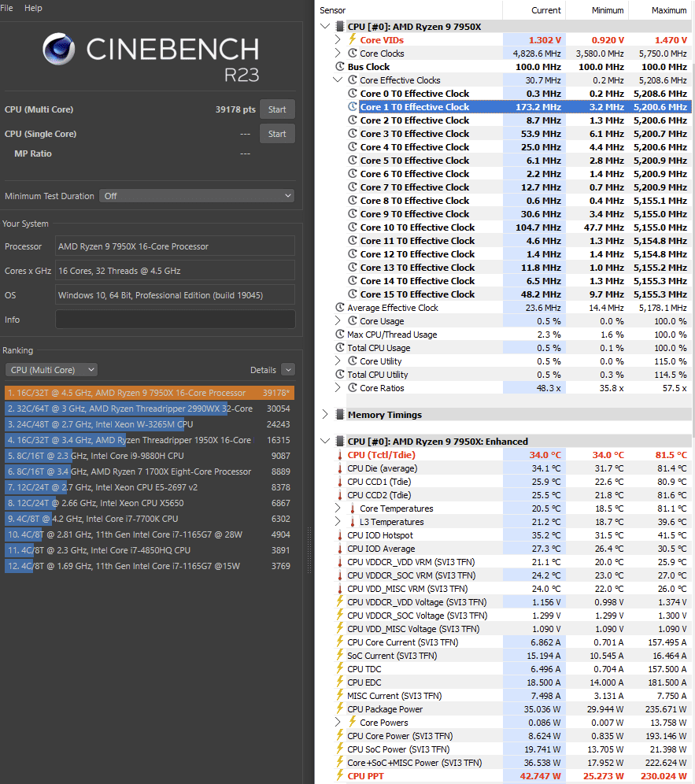Click the Current column header
This screenshot has width=695, height=784.
[534, 10]
